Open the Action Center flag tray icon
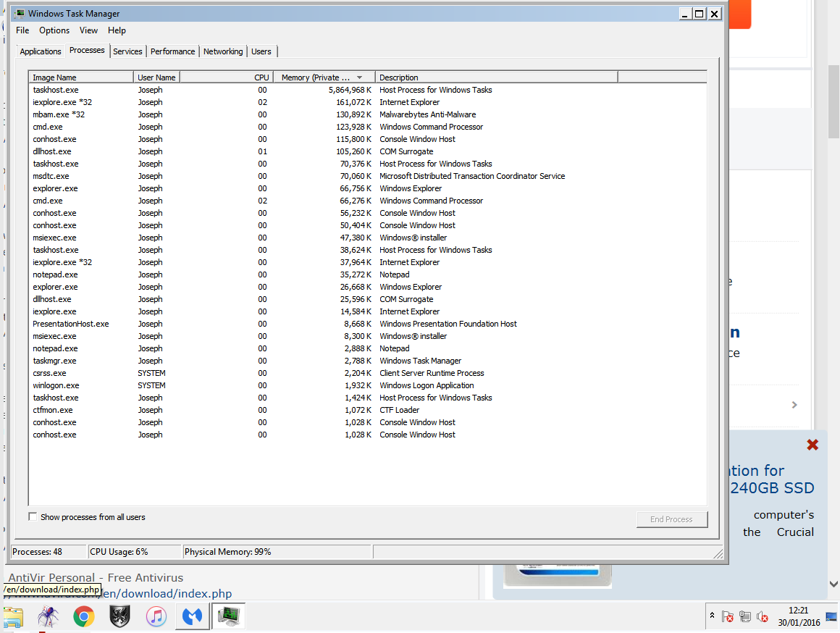Viewport: 840px width, 633px height. tap(728, 617)
